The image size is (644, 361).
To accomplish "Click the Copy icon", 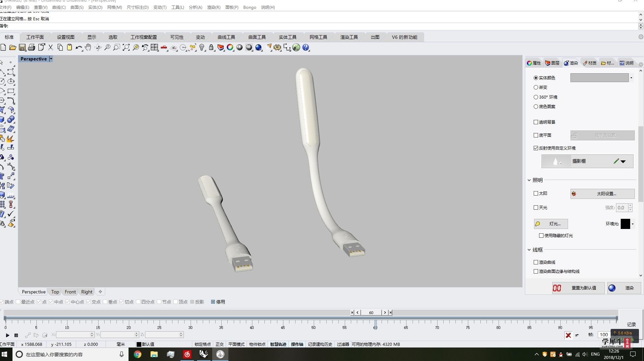I will [x=60, y=48].
